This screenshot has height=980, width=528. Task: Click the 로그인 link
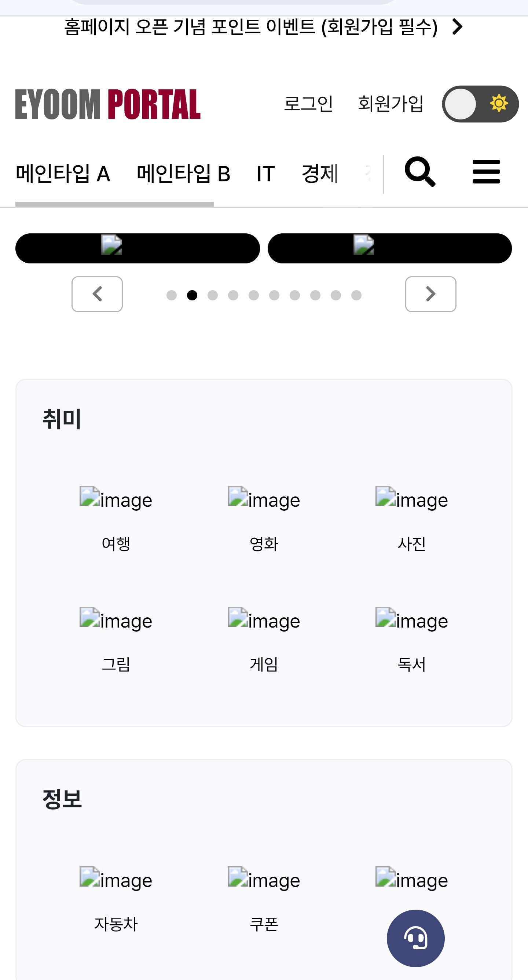coord(308,103)
